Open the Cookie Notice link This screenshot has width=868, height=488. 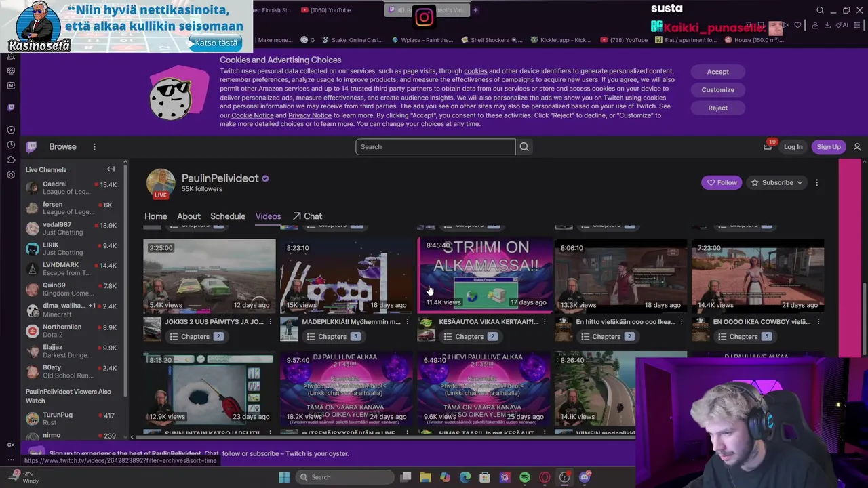252,115
